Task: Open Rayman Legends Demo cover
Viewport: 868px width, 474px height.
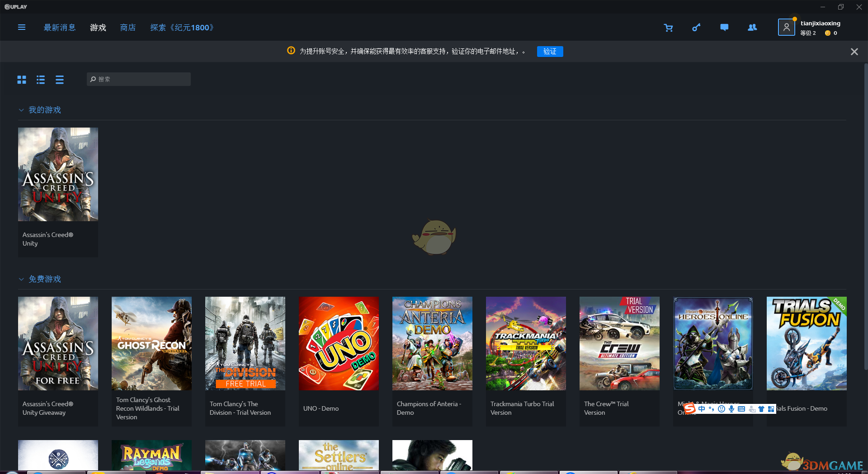Action: pos(151,455)
